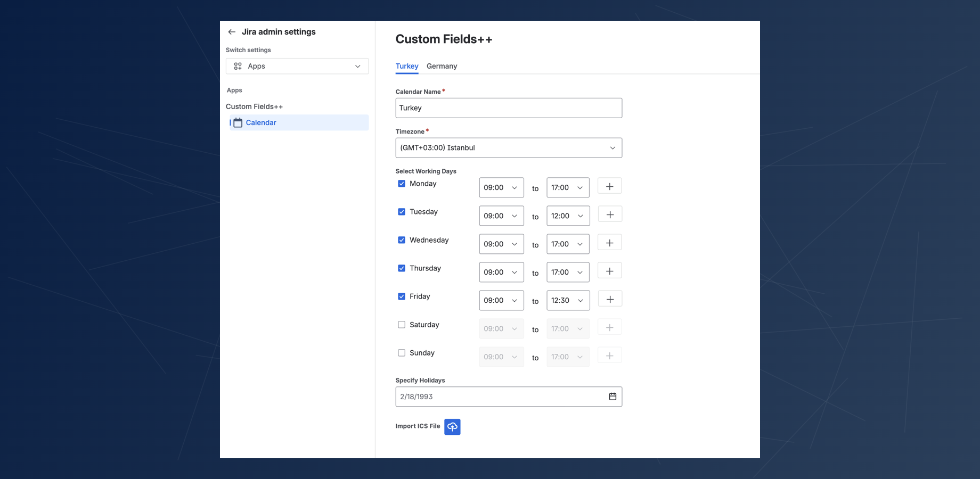This screenshot has width=980, height=479.
Task: Disable Friday as a working day
Action: (x=402, y=296)
